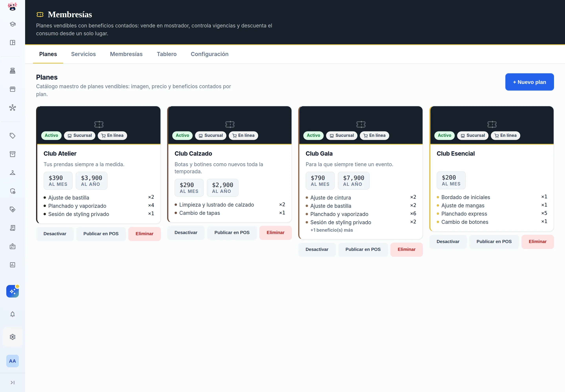
Task: Open the AA user avatar
Action: tap(13, 361)
